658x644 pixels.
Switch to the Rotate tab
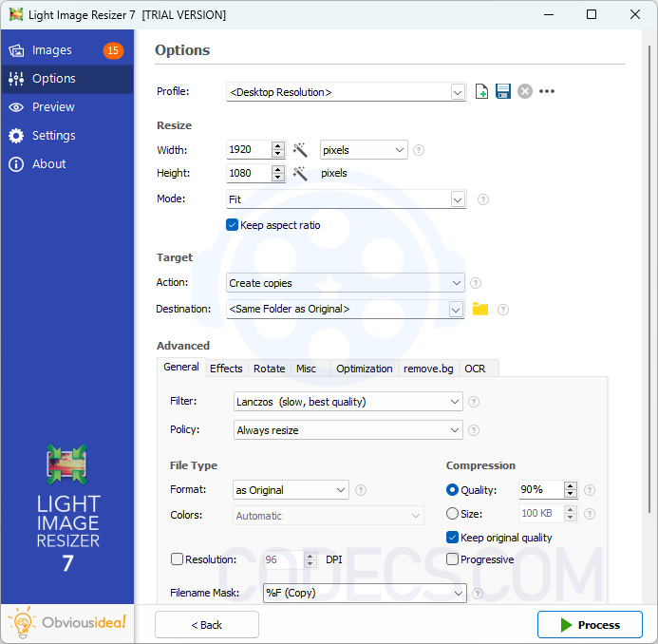(x=269, y=369)
